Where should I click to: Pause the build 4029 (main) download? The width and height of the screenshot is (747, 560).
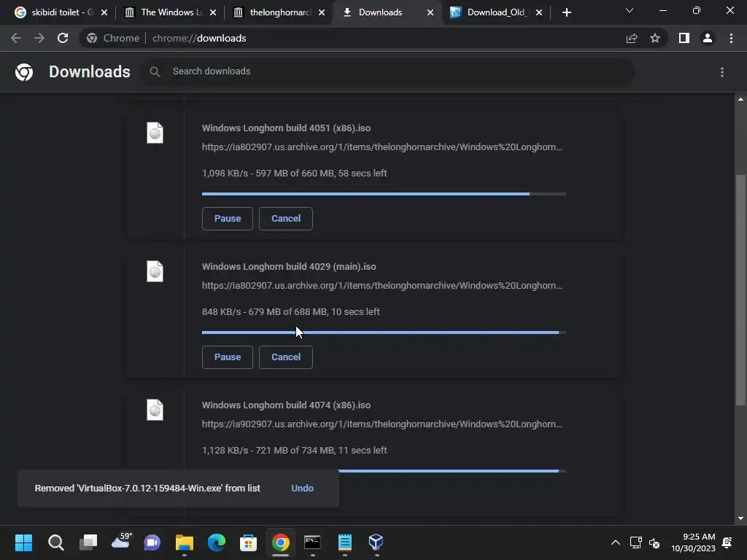(x=228, y=357)
